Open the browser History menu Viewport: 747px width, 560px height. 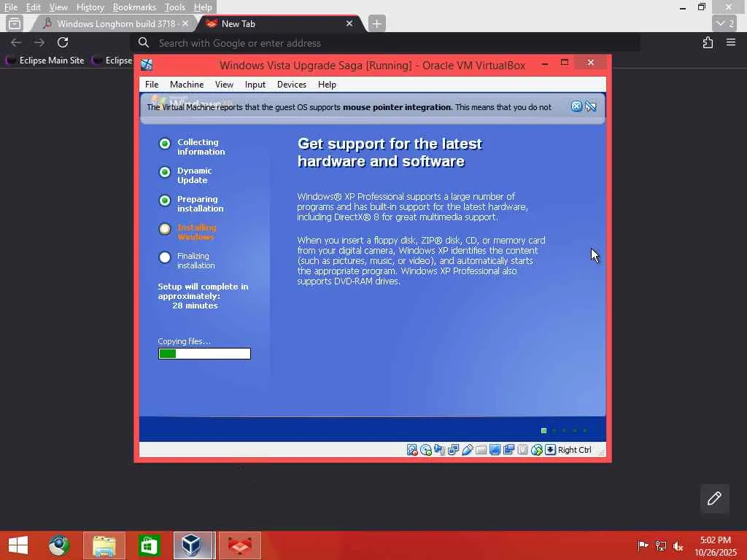(90, 7)
